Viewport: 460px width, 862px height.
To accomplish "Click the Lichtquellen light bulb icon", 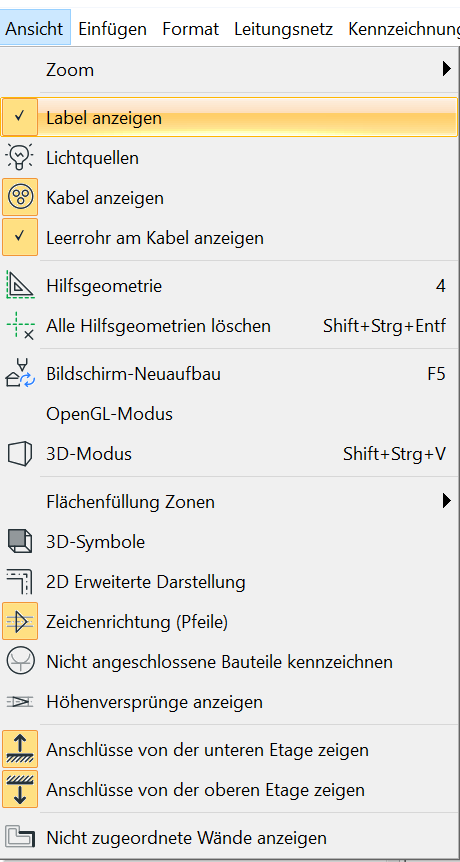I will (x=20, y=158).
